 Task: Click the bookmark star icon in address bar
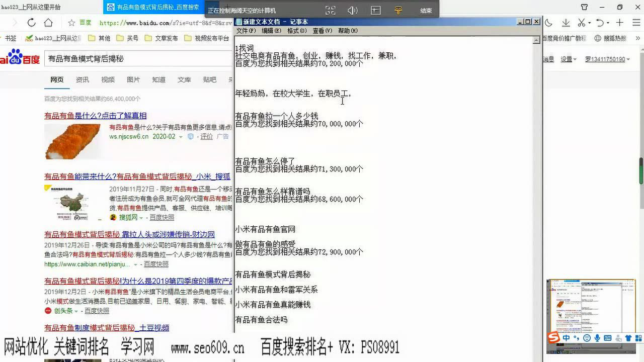tap(71, 23)
